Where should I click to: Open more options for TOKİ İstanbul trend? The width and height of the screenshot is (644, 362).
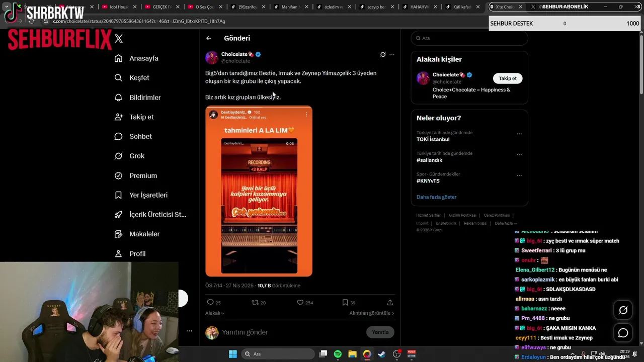point(519,134)
